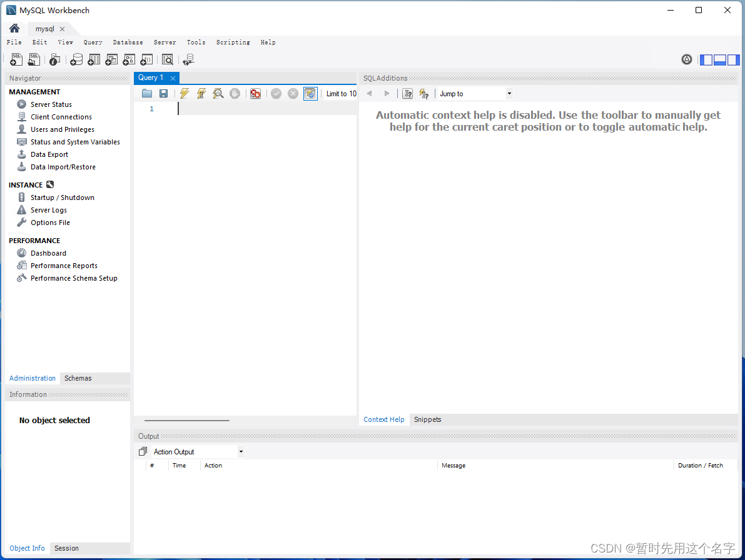Open the home screen tab icon
Screen dimensions: 745x560
(14, 28)
